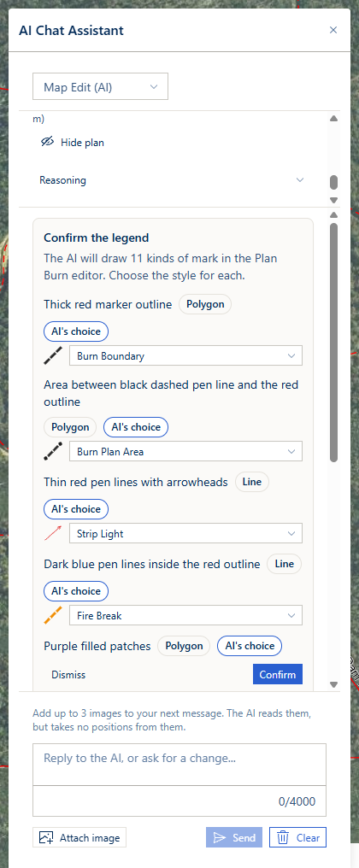Viewport: 359px width, 868px height.
Task: Click the legend scrollbar down arrow
Action: [x=333, y=685]
